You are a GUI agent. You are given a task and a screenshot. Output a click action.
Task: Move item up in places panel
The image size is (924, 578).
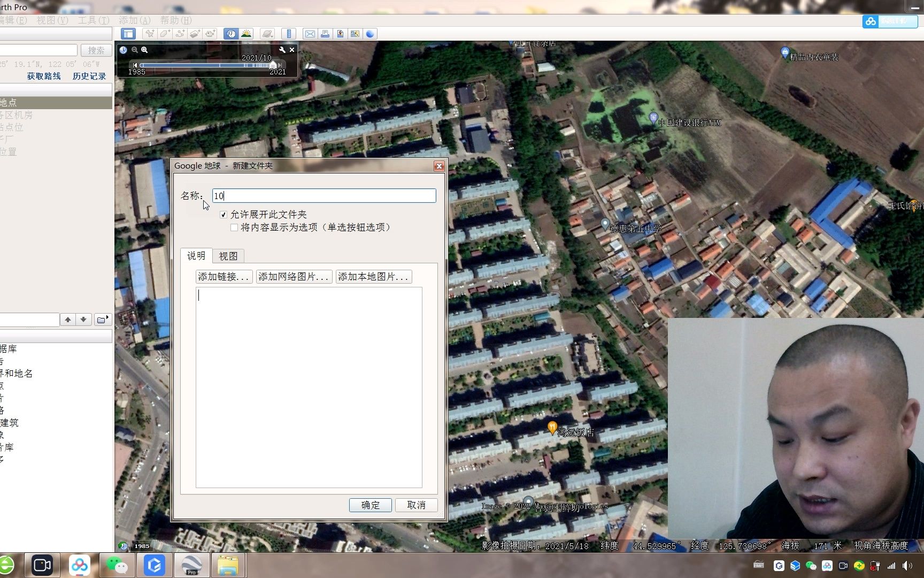[68, 320]
